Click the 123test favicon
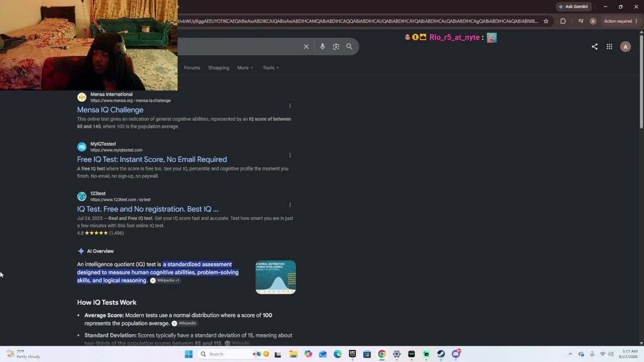The width and height of the screenshot is (644, 362). tap(82, 197)
